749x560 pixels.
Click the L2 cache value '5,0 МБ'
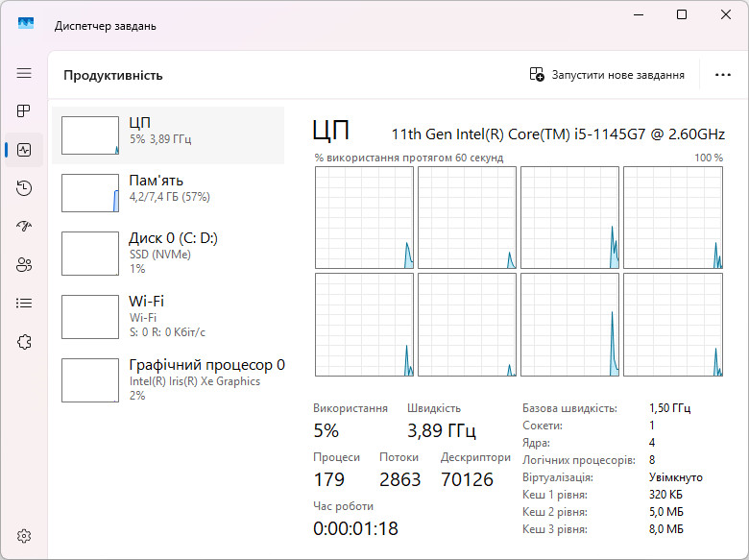pos(666,512)
